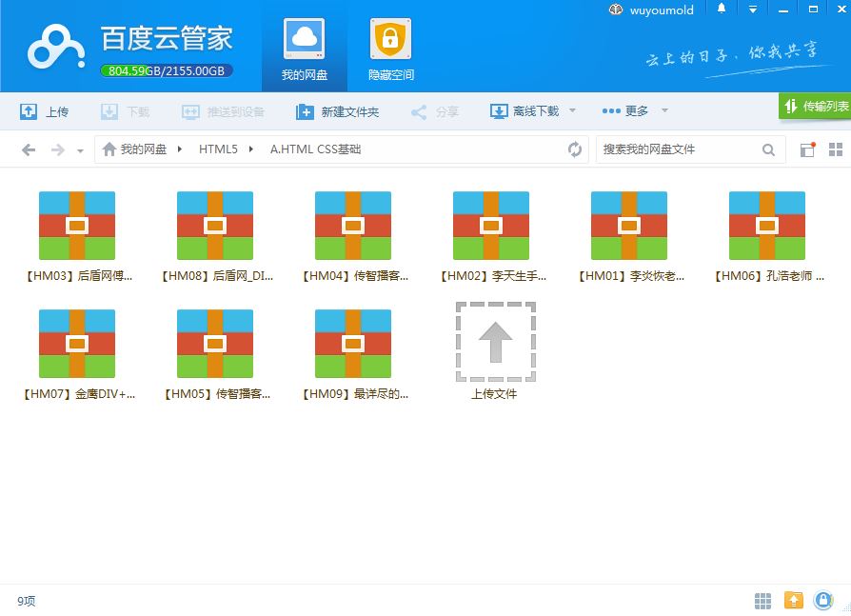This screenshot has height=616, width=851.
Task: Go forward with the right arrow
Action: (x=57, y=149)
